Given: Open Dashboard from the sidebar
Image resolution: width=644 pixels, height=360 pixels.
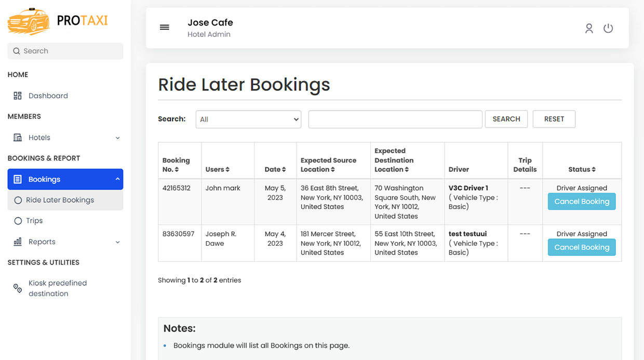Looking at the screenshot, I should pos(48,96).
